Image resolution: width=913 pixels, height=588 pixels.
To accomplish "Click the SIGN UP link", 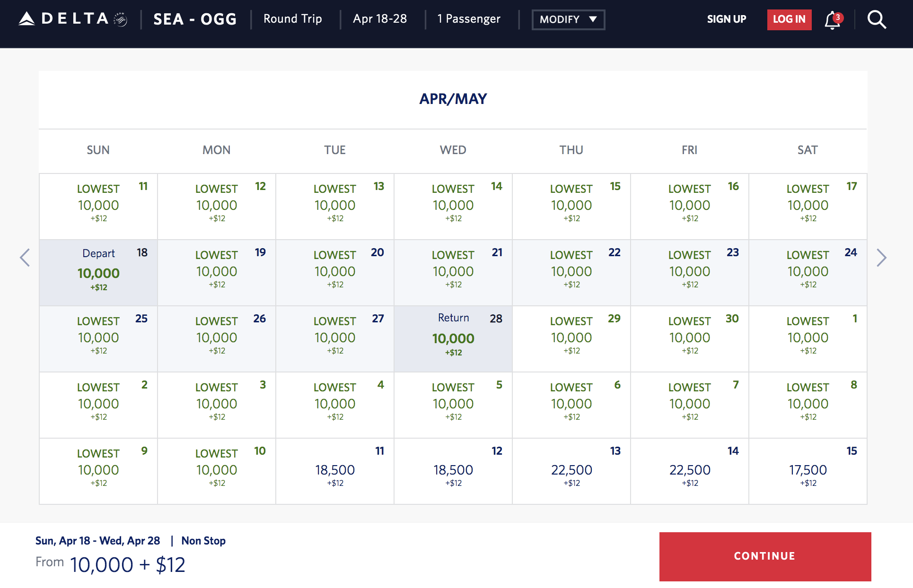I will pos(727,19).
